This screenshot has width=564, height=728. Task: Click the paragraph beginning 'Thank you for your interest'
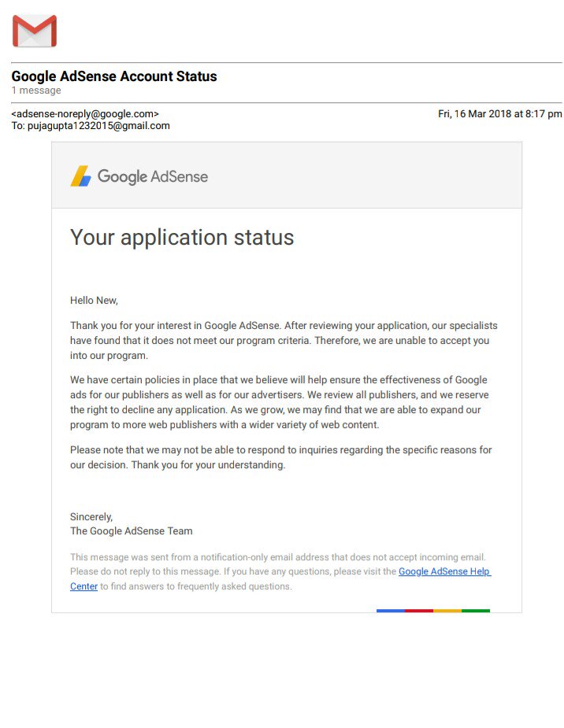click(x=284, y=340)
